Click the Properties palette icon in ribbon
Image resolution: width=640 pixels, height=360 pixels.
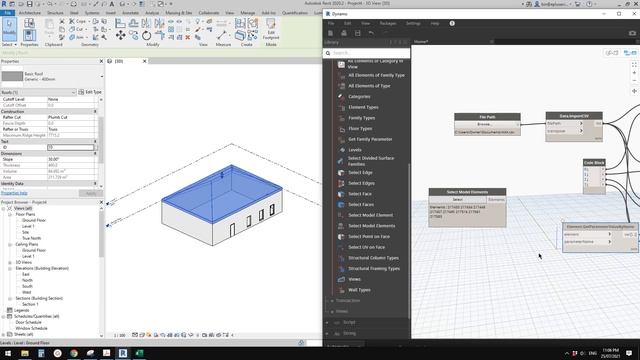[29, 35]
